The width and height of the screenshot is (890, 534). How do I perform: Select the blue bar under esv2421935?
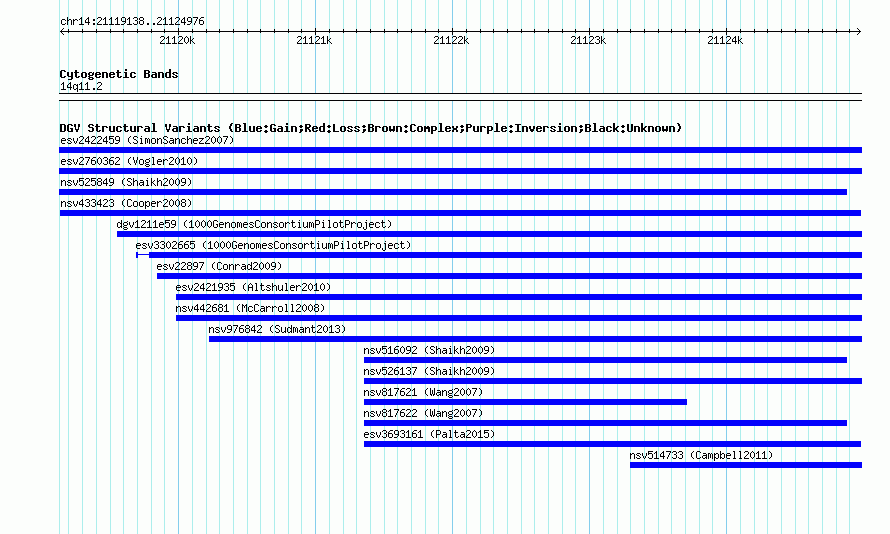click(x=519, y=297)
